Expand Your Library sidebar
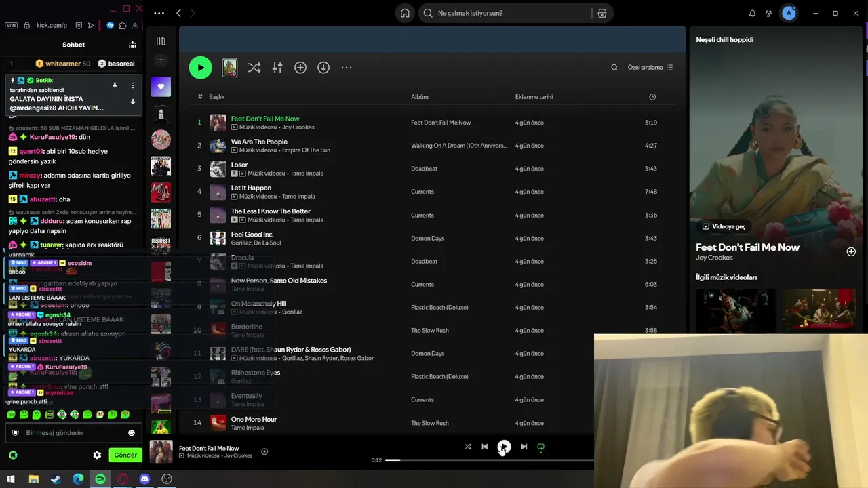This screenshot has width=868, height=488. pyautogui.click(x=161, y=41)
